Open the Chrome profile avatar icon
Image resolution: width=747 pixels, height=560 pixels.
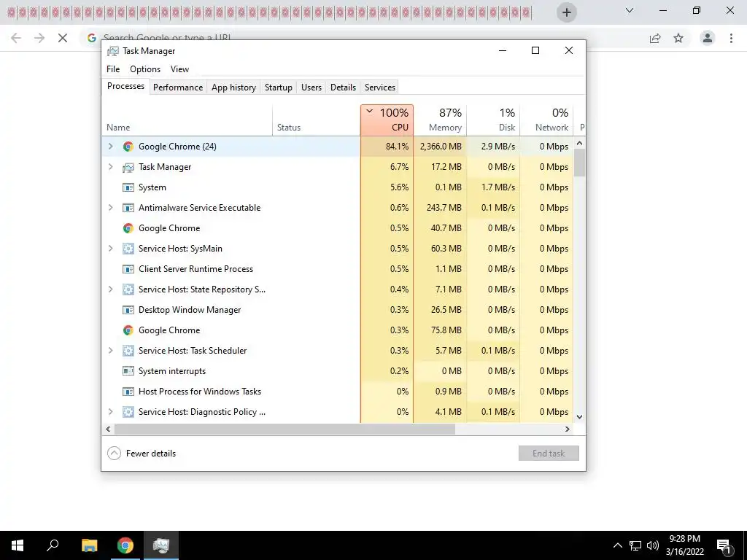[x=708, y=38]
